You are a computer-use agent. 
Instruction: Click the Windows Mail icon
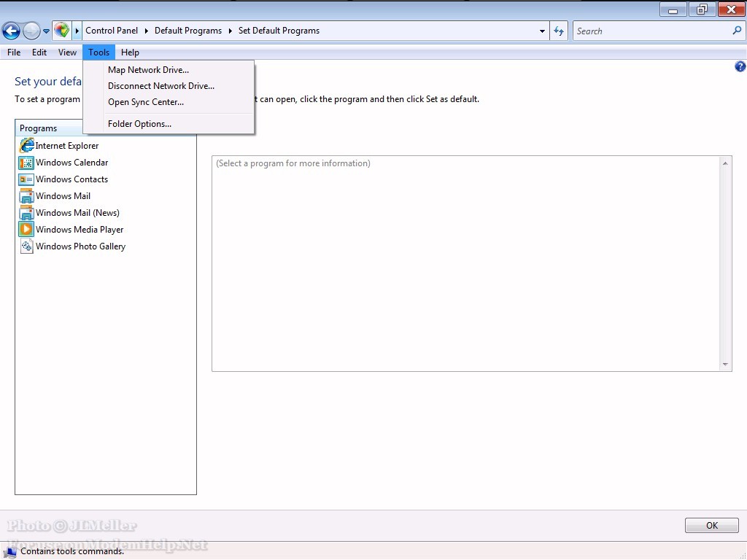pyautogui.click(x=26, y=196)
